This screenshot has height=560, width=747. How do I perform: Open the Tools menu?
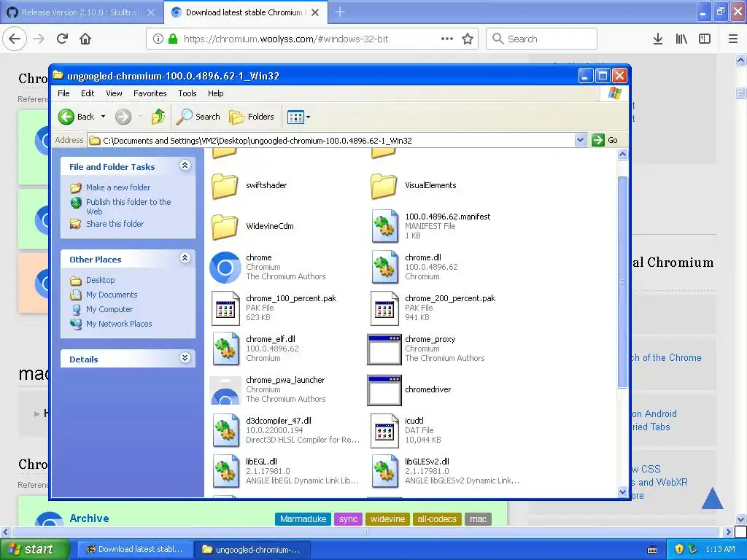coord(187,93)
